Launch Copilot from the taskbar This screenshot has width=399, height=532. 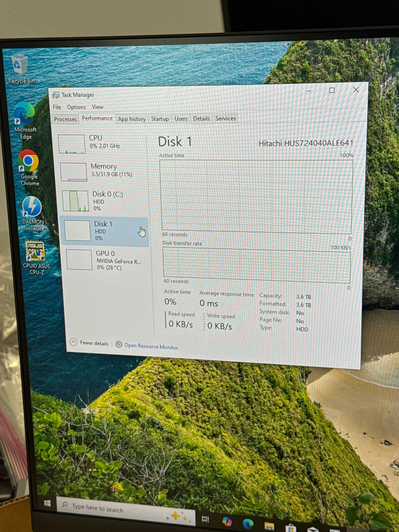227,521
